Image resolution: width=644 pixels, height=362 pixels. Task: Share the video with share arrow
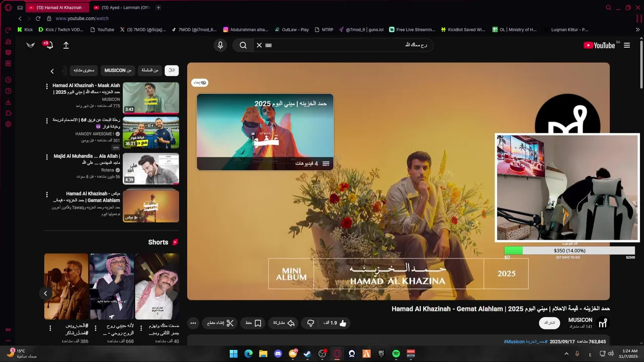pos(284,323)
